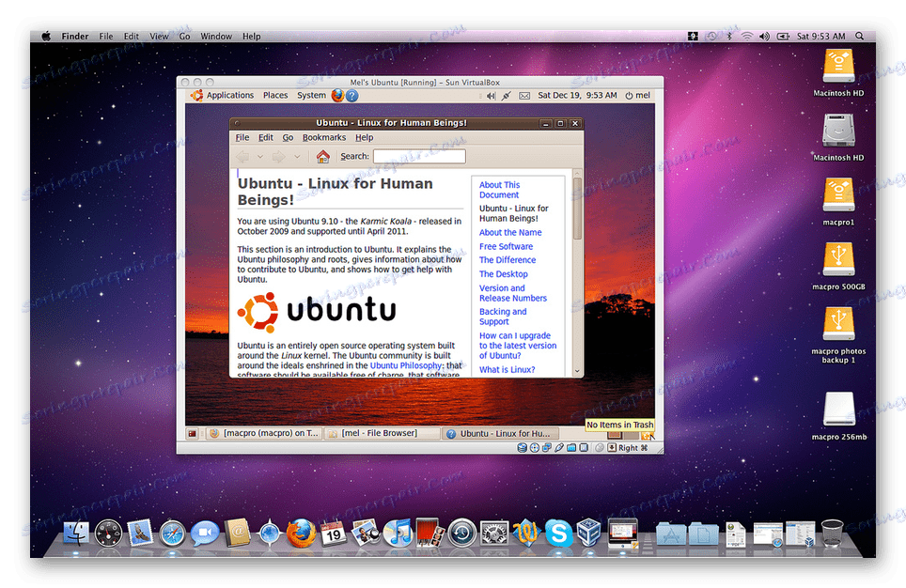906x588 pixels.
Task: Click the Ubuntu volume speaker icon
Action: click(491, 96)
